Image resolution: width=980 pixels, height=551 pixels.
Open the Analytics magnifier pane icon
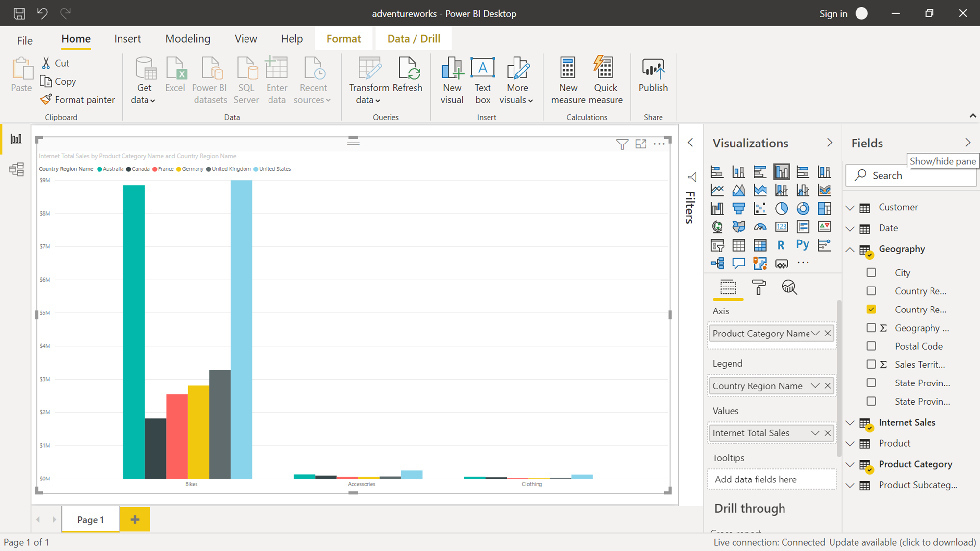(x=789, y=287)
